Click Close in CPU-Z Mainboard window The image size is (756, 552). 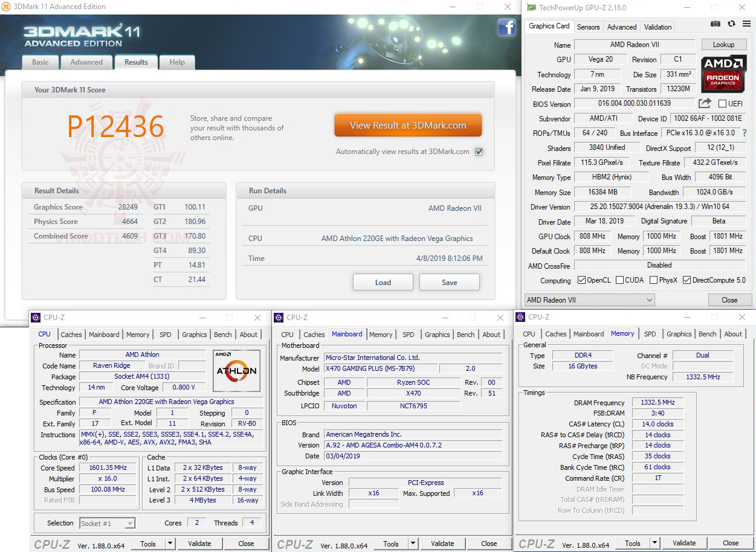pos(489,544)
